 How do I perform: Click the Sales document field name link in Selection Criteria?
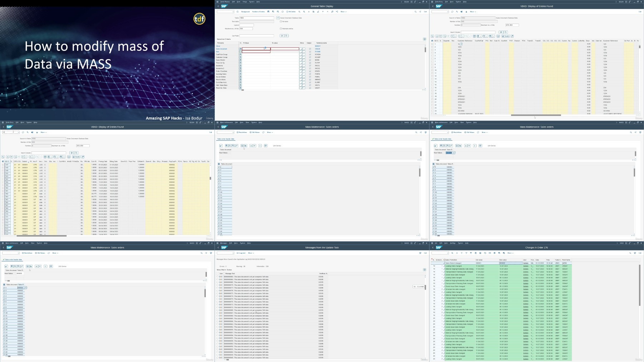[x=221, y=49]
